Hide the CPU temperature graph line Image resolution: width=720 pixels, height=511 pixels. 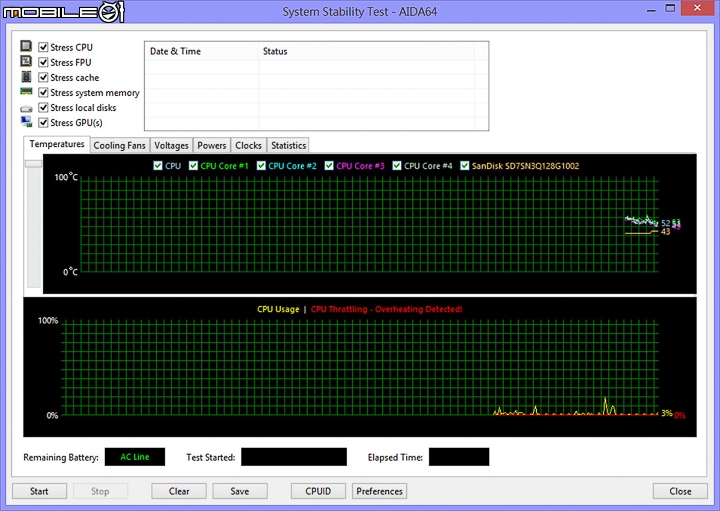(158, 166)
